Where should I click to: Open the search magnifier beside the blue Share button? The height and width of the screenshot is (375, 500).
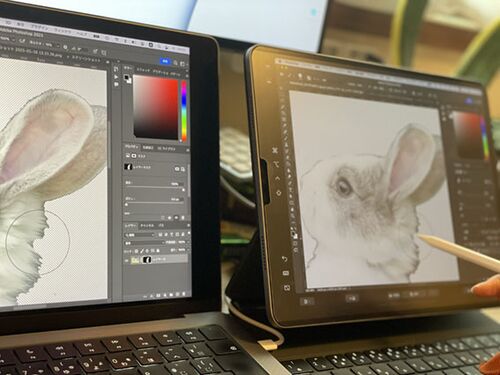[176, 62]
